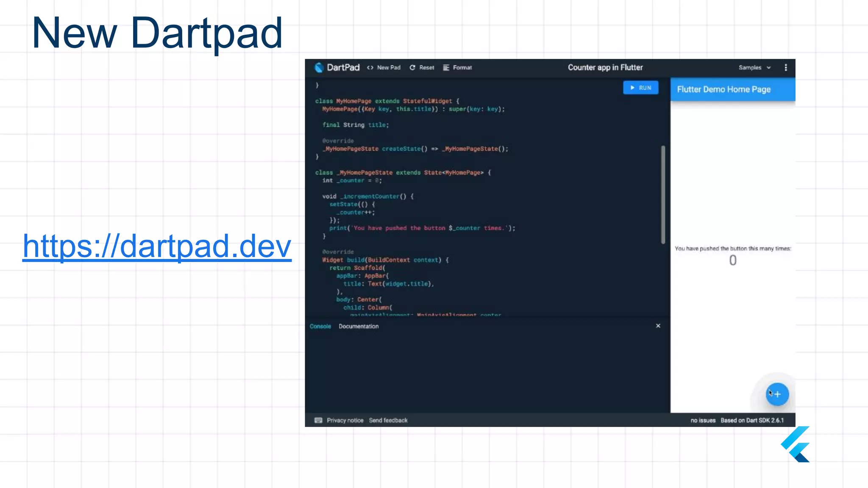868x488 pixels.
Task: Click 'You have pushed the button' label
Action: (x=733, y=249)
